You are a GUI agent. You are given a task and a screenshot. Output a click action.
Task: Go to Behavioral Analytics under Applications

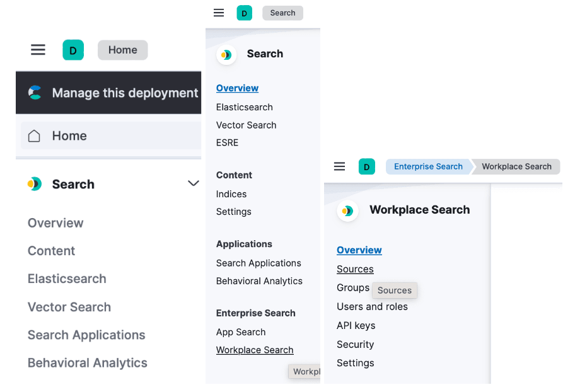click(259, 281)
